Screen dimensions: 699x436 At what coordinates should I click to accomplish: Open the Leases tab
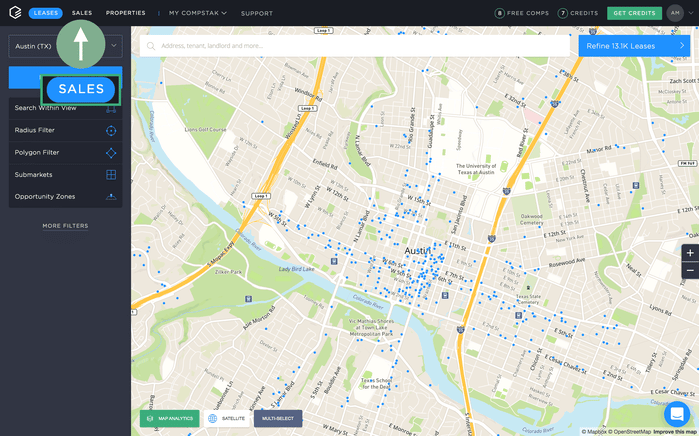point(45,13)
